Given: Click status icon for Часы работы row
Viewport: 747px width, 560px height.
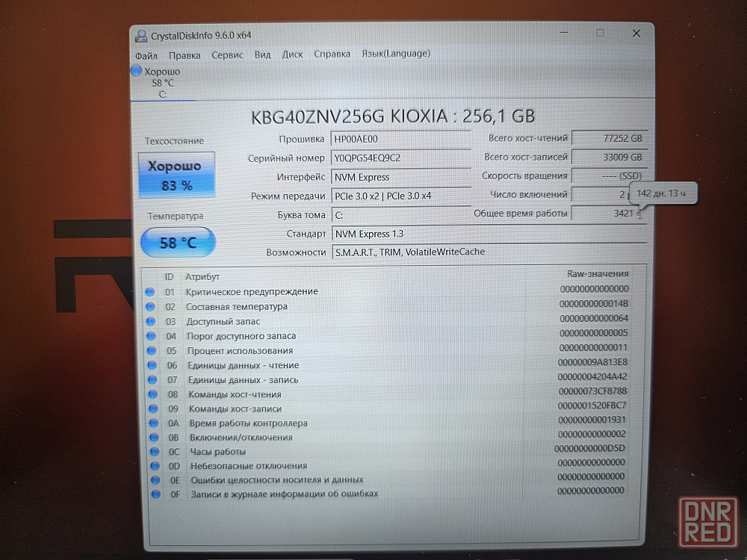Looking at the screenshot, I should (x=155, y=452).
